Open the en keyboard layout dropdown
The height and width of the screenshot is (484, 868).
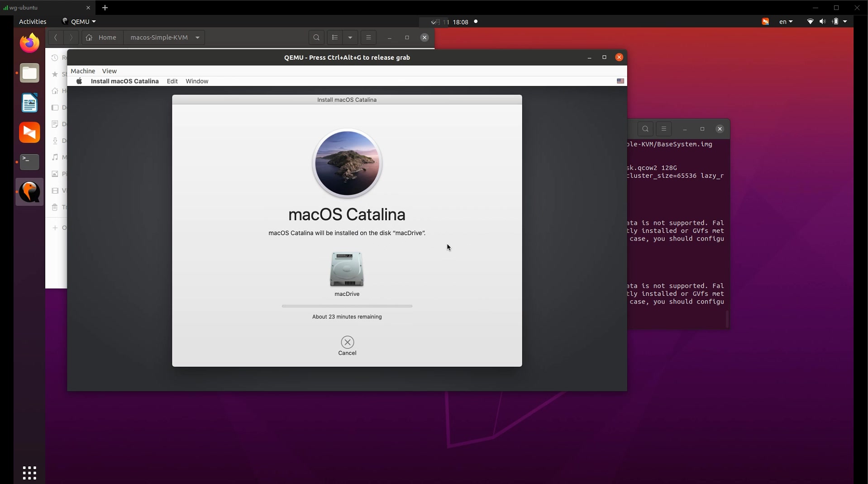[786, 22]
